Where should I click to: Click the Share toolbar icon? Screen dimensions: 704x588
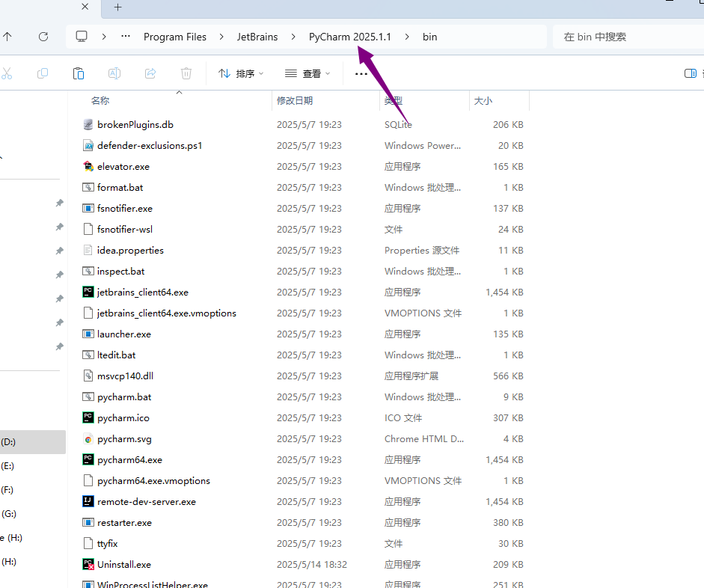pos(150,73)
